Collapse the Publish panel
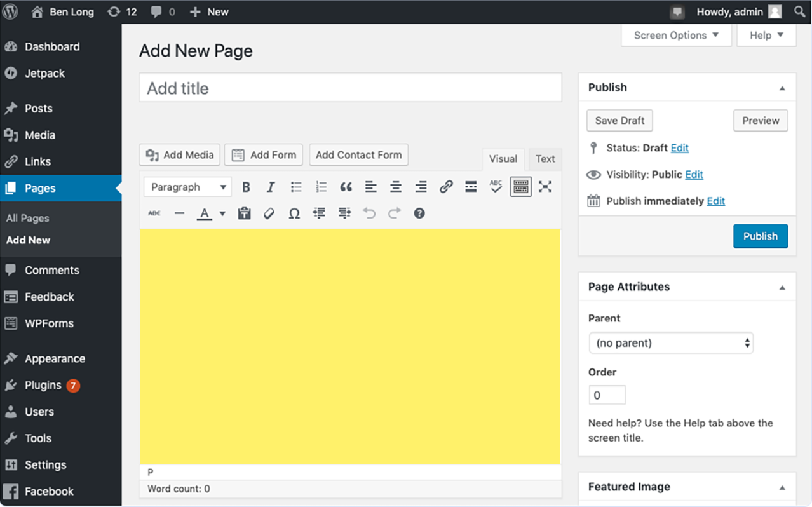Viewport: 812px width, 507px height. [x=782, y=88]
